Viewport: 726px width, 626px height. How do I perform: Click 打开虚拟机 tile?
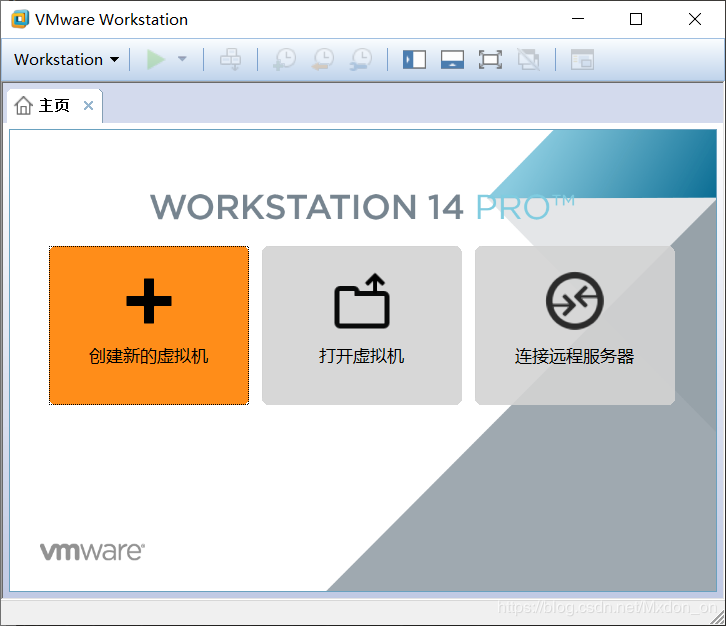(362, 325)
